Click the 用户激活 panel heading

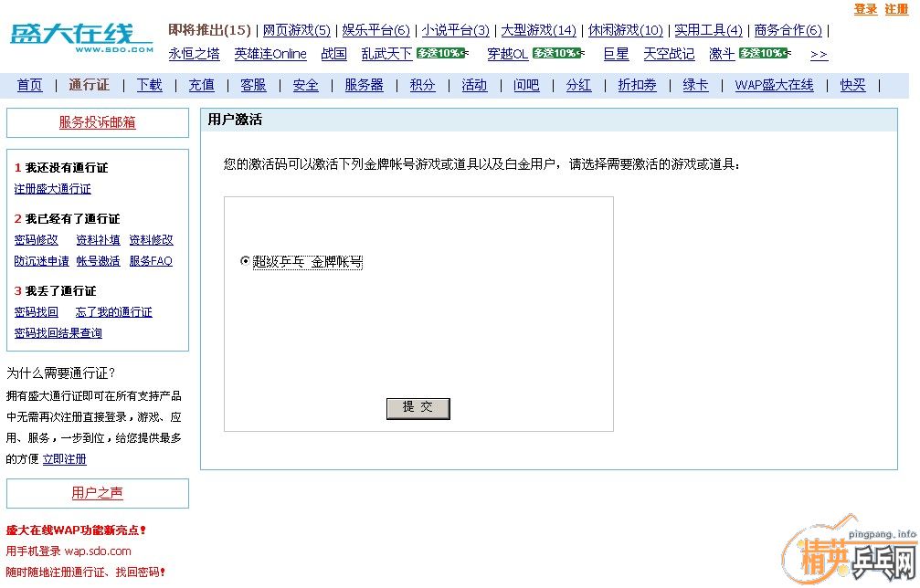[235, 120]
